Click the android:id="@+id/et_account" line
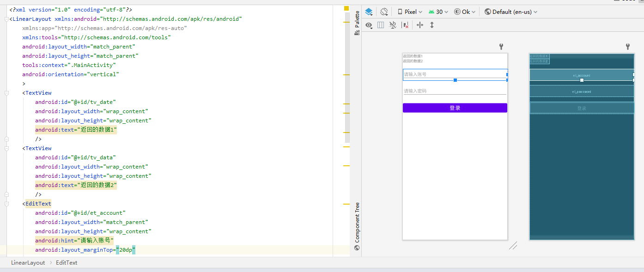 click(80, 213)
